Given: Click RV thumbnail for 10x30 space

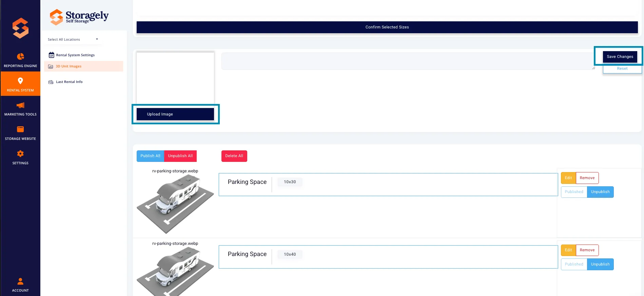Looking at the screenshot, I should pos(175,204).
